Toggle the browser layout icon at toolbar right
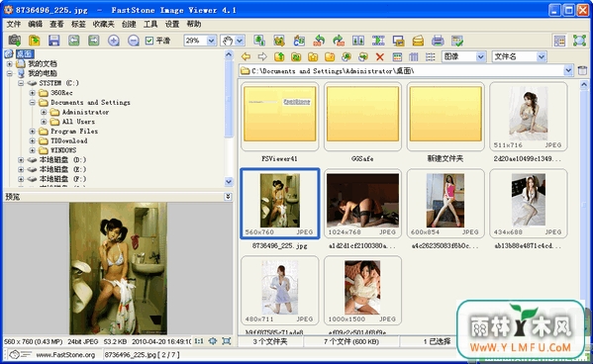 [559, 41]
